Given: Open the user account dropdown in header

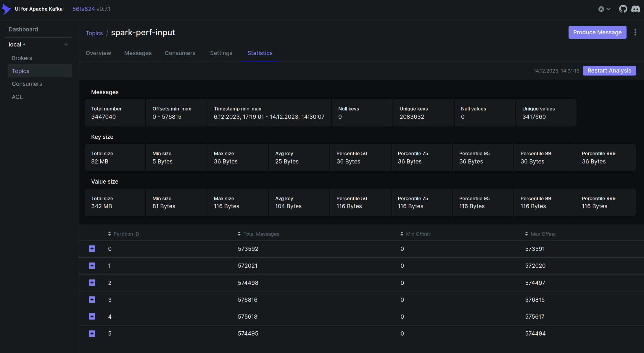Looking at the screenshot, I should [x=604, y=9].
